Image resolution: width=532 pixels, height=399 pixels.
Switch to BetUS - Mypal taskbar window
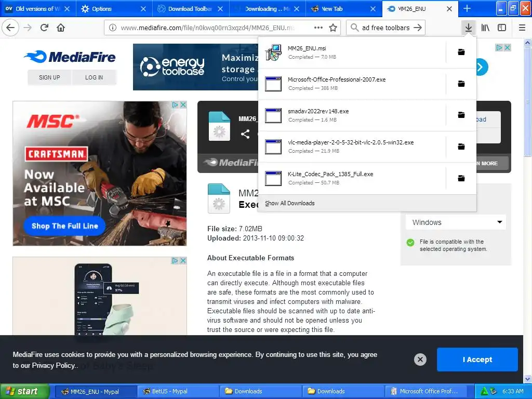[x=178, y=391]
